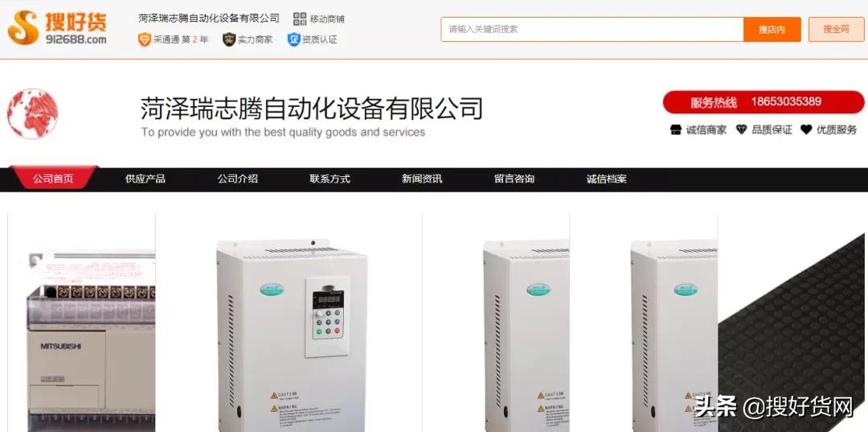This screenshot has height=432, width=868.
Task: Open the 移动商铺 QR code icon
Action: click(x=300, y=19)
